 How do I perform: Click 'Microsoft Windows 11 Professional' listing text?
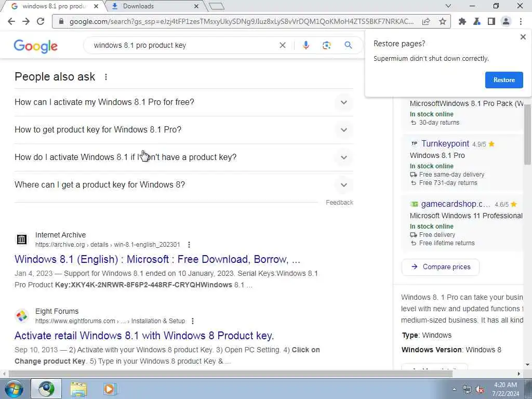(x=466, y=216)
